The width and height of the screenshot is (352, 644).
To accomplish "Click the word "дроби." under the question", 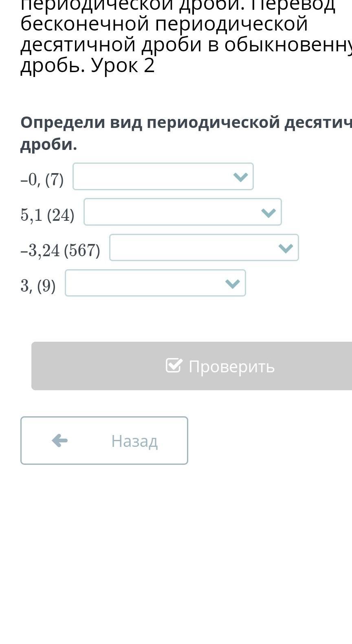I will pyautogui.click(x=48, y=145).
